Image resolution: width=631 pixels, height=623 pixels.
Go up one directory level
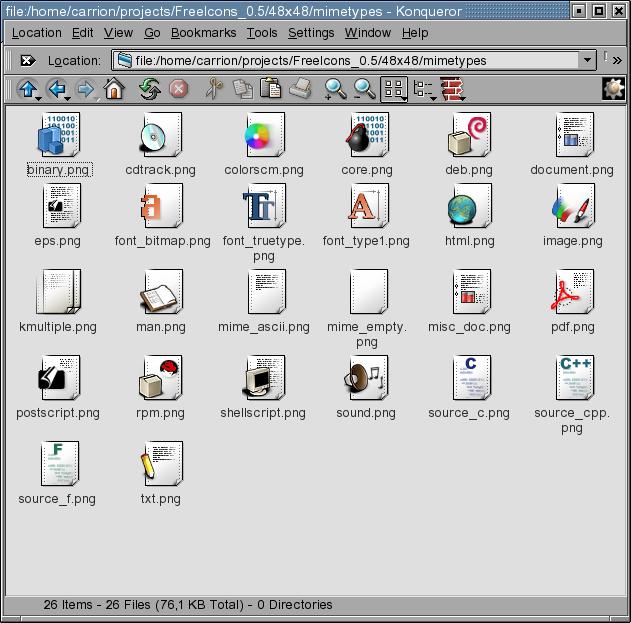point(27,89)
